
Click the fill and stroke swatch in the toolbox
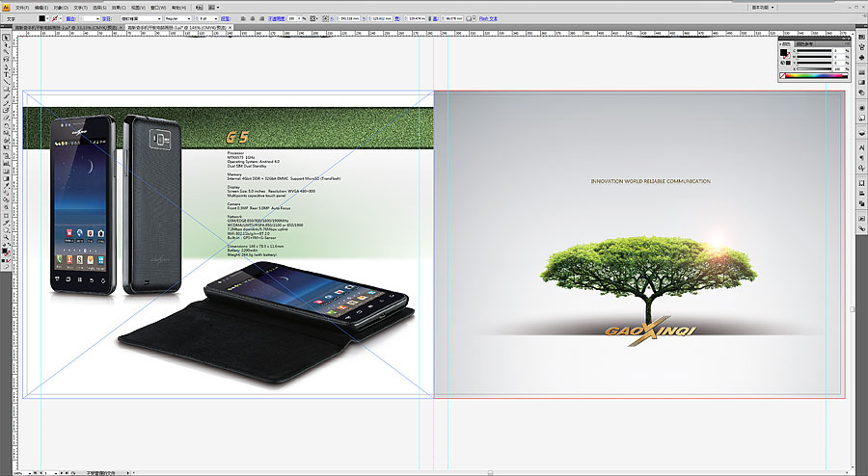coord(6,251)
